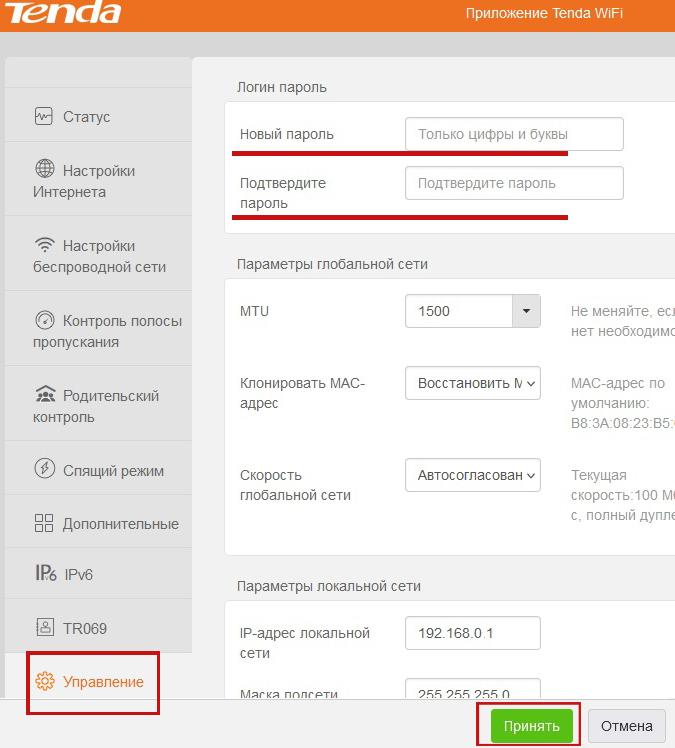Open the WAN speed dropdown
675x748 pixels.
pos(472,475)
